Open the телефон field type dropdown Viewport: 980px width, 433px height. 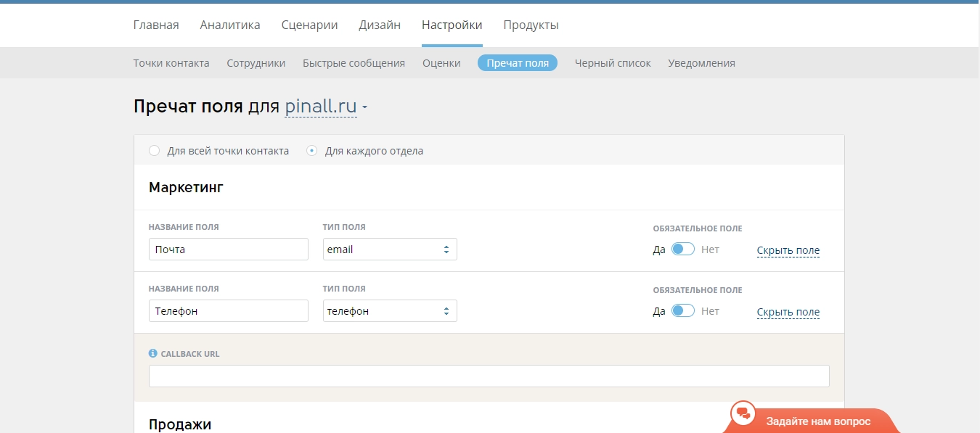click(390, 311)
